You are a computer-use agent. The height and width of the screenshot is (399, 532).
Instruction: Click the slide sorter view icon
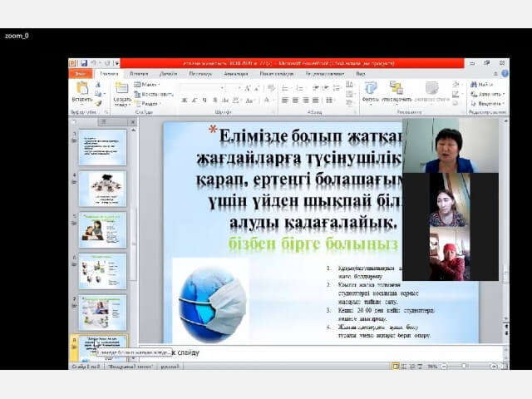pyautogui.click(x=404, y=367)
